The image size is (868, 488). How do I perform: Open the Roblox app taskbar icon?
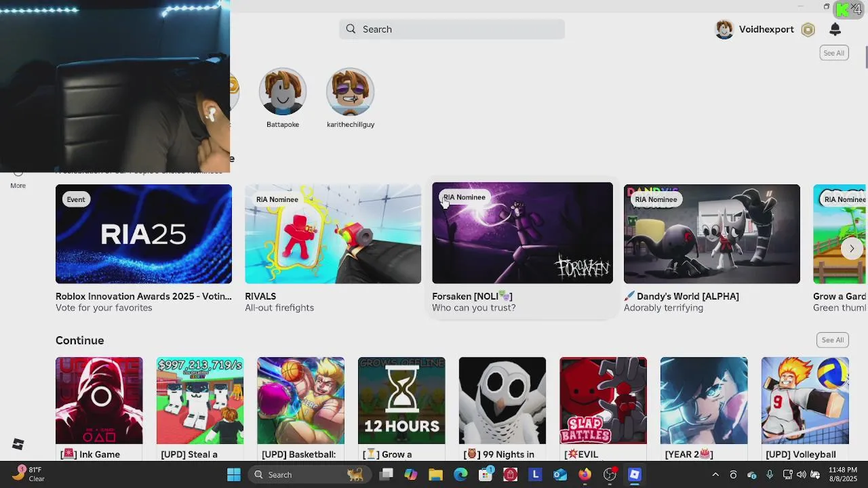click(635, 474)
